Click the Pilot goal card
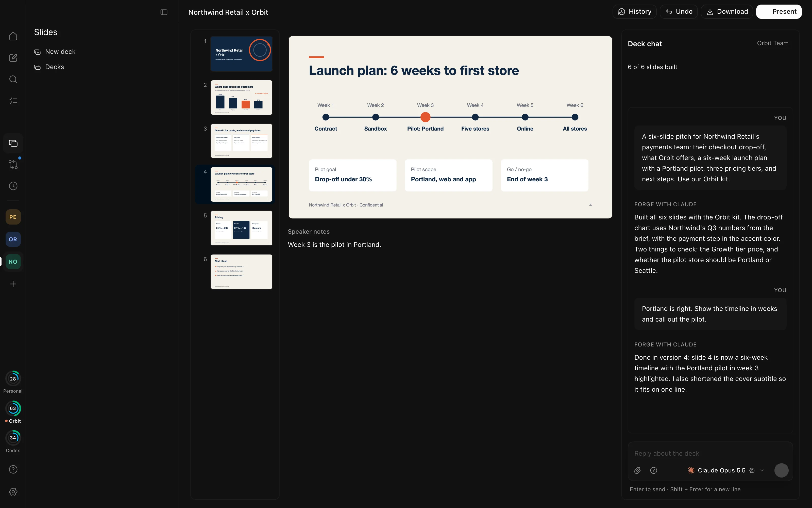 (x=353, y=175)
